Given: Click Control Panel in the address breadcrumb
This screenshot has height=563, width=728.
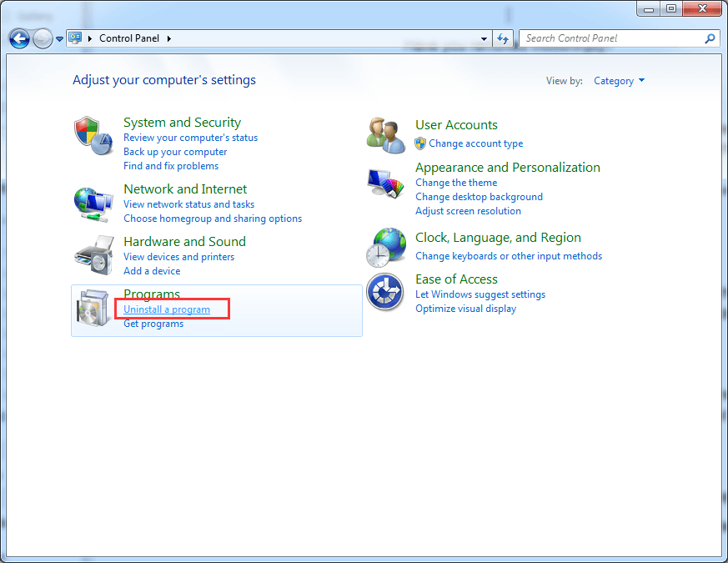Looking at the screenshot, I should tap(129, 38).
